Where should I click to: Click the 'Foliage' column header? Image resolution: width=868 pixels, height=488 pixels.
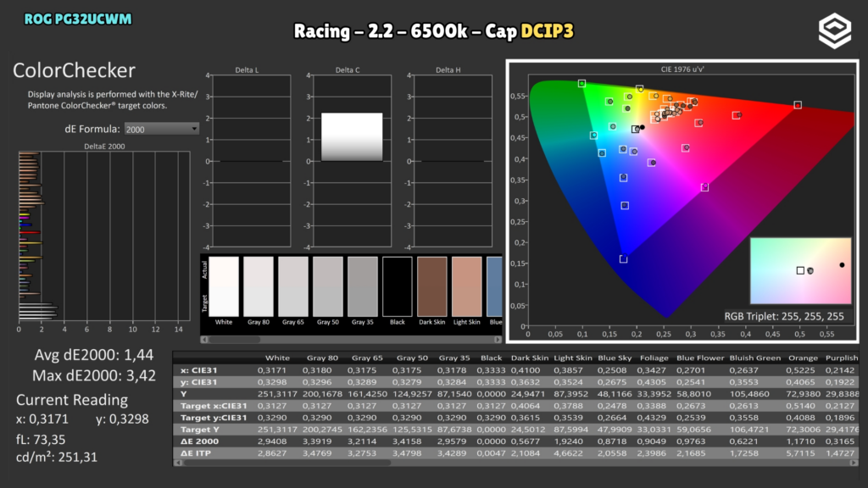[654, 358]
